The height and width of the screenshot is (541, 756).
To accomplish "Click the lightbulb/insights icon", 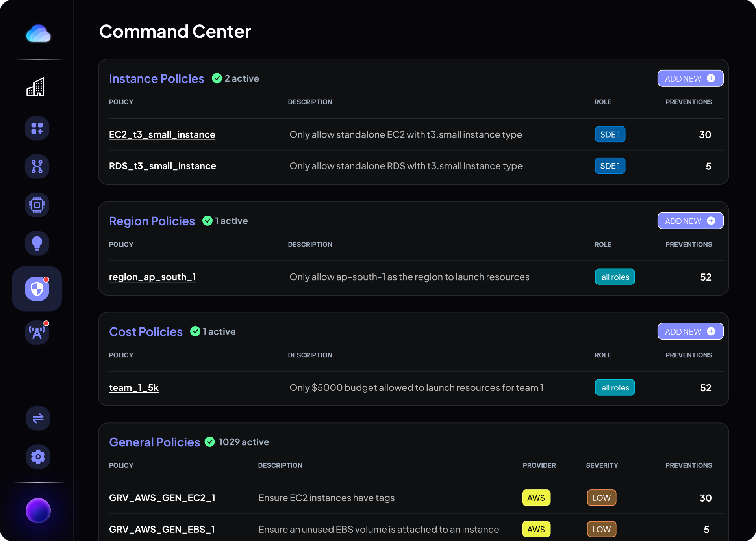I will [x=37, y=242].
